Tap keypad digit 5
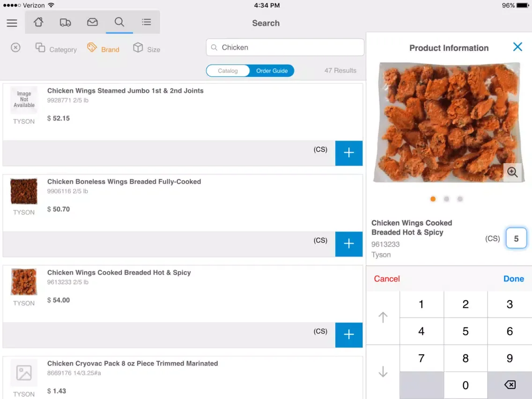The width and height of the screenshot is (532, 399). (x=465, y=331)
